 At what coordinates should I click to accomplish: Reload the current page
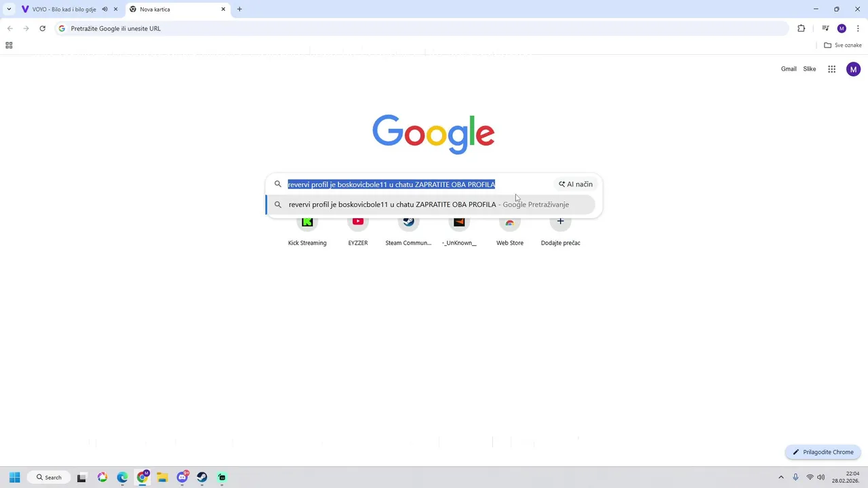tap(43, 28)
